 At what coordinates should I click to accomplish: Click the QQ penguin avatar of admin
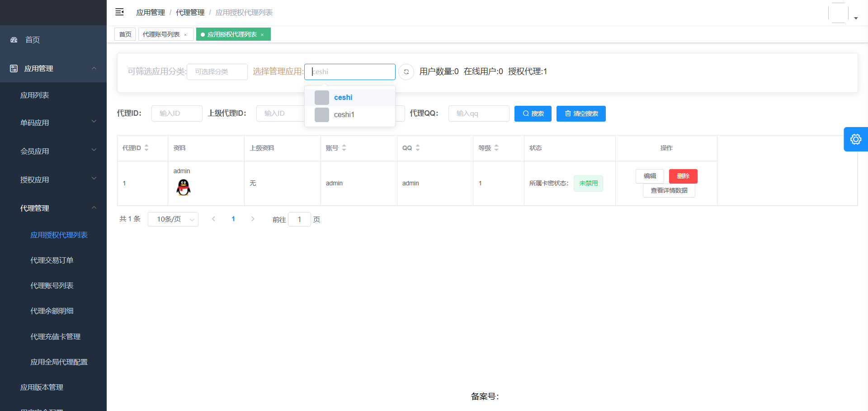click(184, 187)
